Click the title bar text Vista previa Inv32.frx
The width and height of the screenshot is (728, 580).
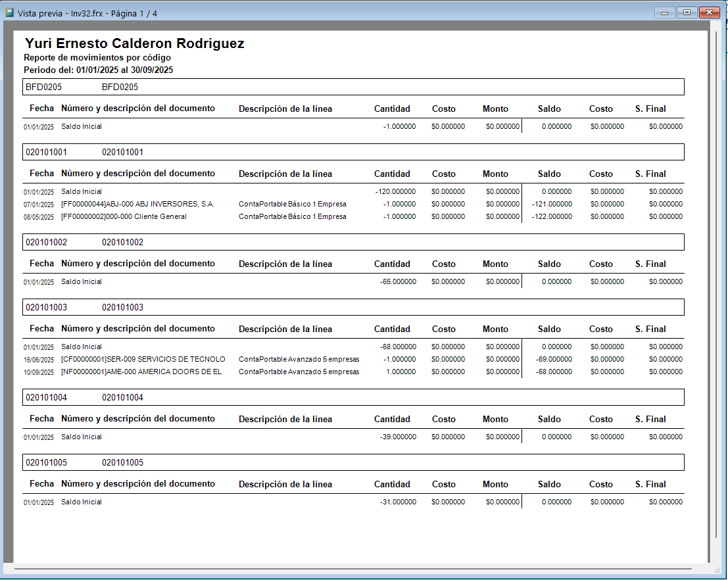(87, 13)
